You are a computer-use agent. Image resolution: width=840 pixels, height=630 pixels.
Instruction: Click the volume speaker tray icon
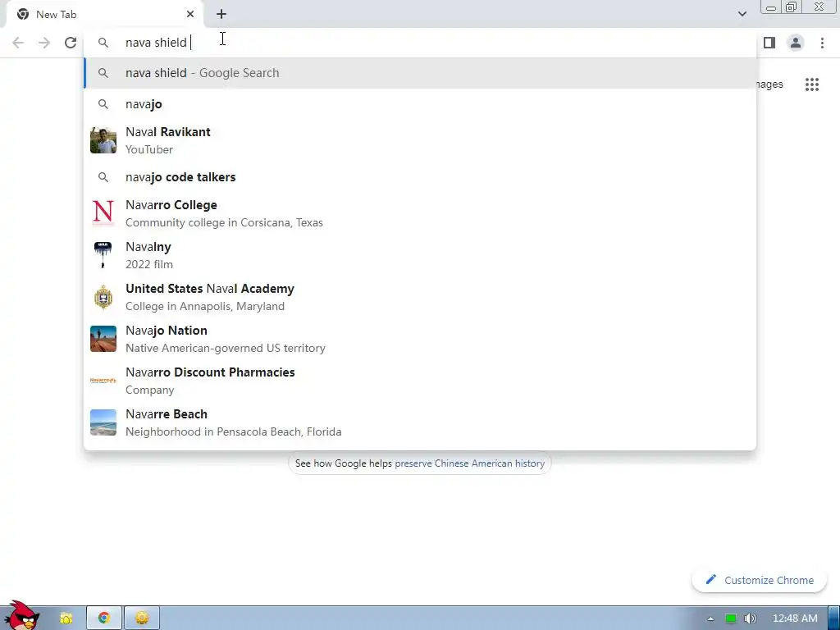(751, 619)
